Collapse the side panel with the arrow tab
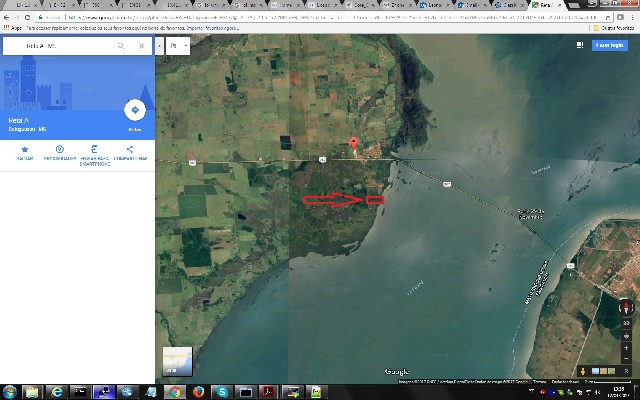 click(x=159, y=46)
